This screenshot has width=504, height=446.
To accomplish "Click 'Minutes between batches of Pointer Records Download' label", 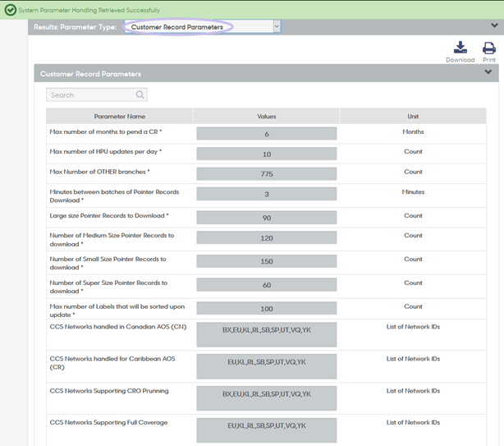I will 114,195.
